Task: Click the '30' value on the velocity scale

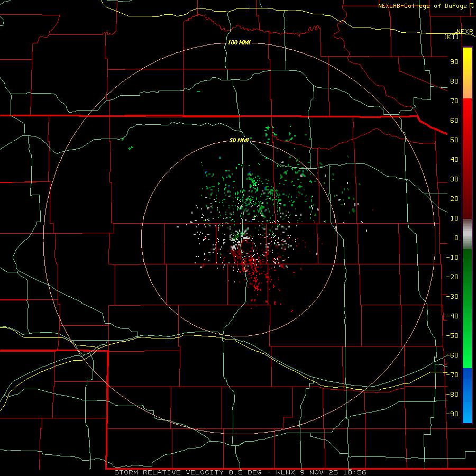Action: pos(454,179)
